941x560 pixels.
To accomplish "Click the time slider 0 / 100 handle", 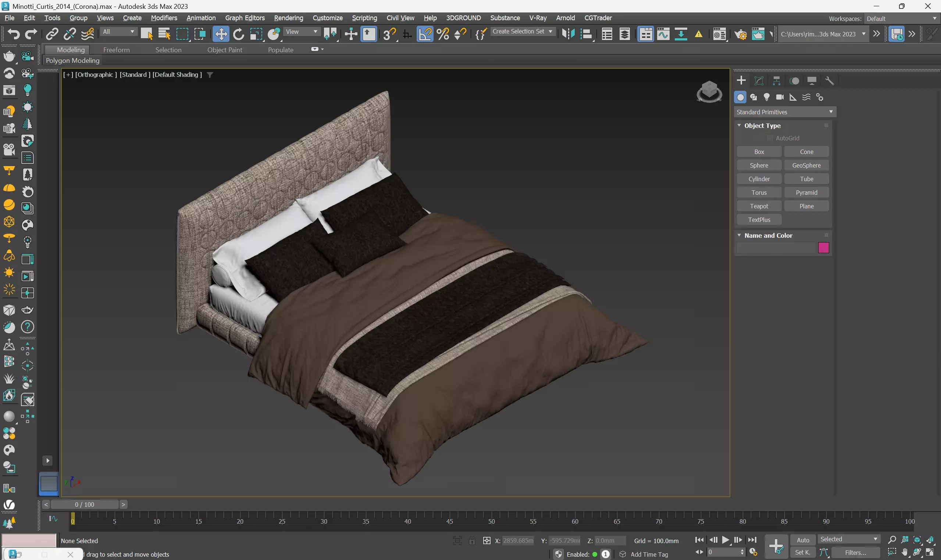I will click(85, 505).
